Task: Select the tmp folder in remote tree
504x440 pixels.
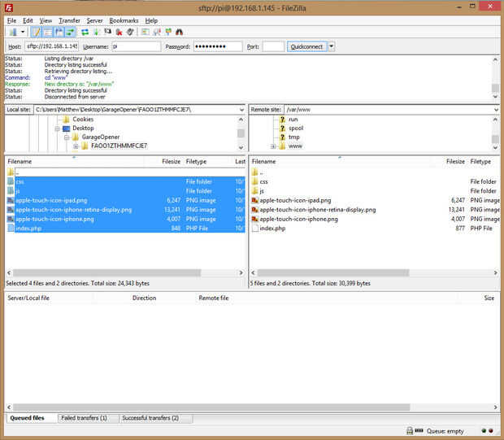Action: [293, 137]
